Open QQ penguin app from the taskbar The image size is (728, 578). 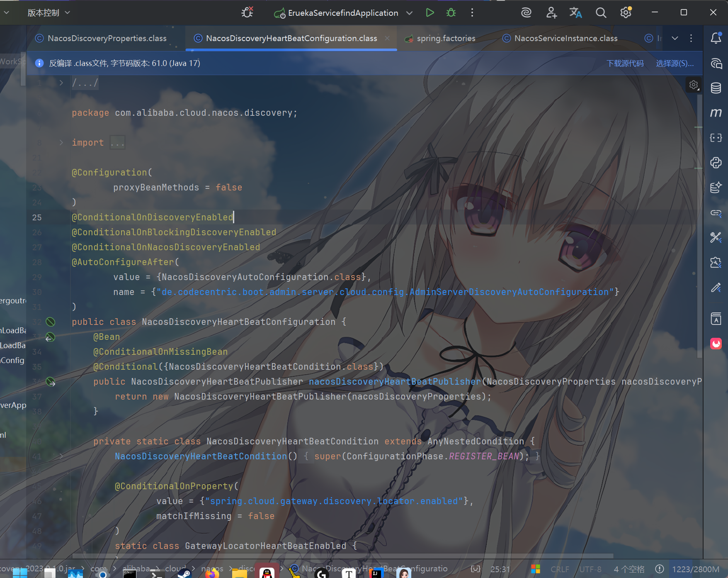[267, 572]
